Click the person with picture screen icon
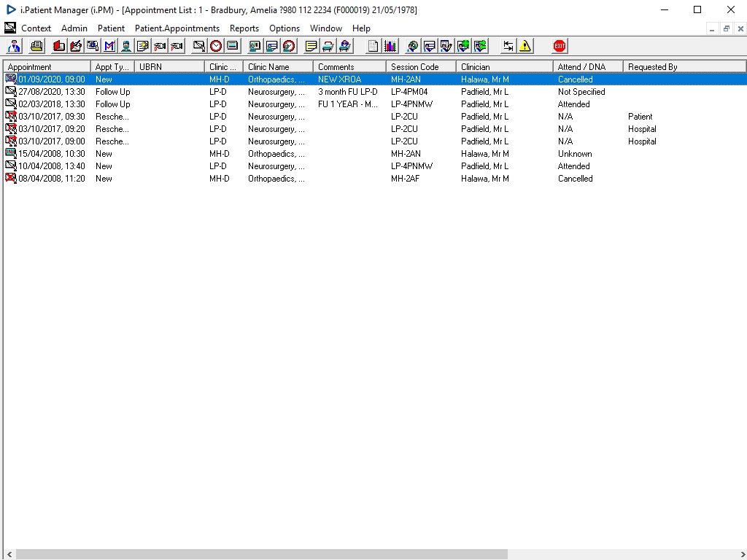Image resolution: width=747 pixels, height=560 pixels. click(x=255, y=46)
